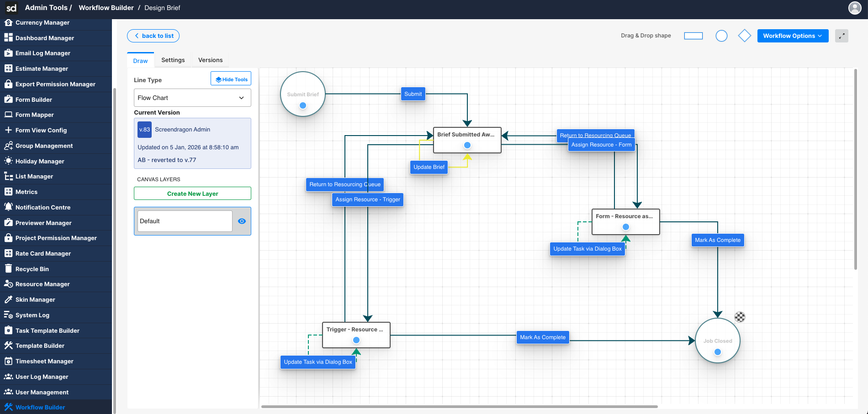Image resolution: width=868 pixels, height=414 pixels.
Task: Select the rectangle drag shape
Action: [x=693, y=36]
